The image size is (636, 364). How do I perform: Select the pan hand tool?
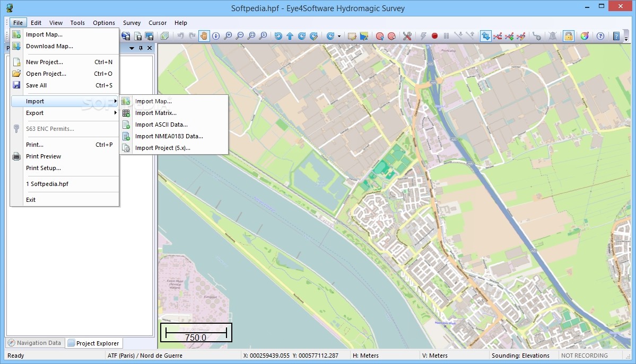point(204,36)
